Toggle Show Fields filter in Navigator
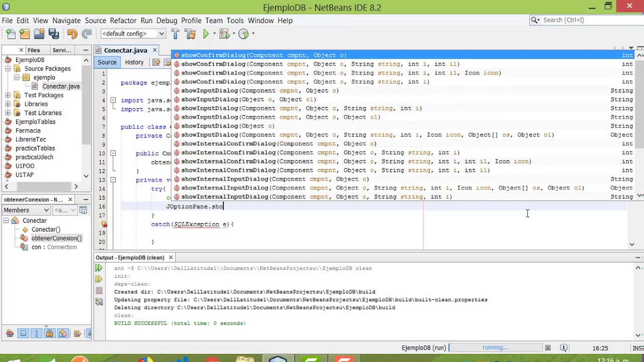This screenshot has width=644, height=362. point(23,333)
